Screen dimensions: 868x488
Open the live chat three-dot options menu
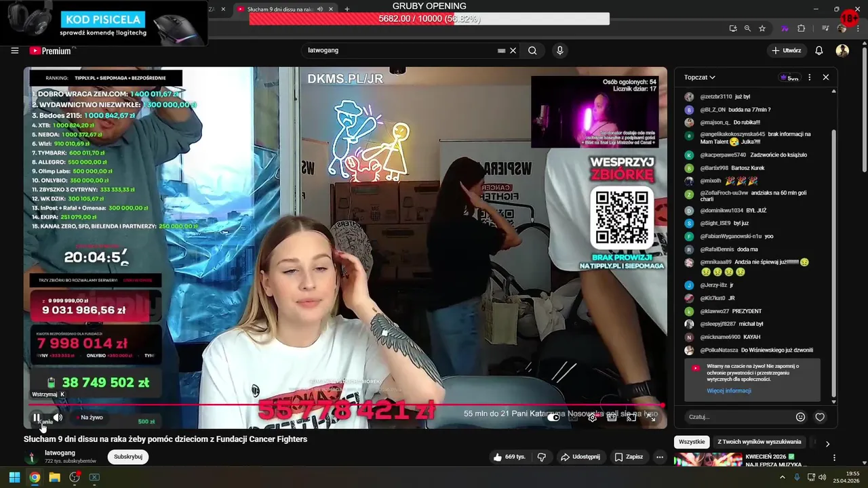click(x=809, y=77)
